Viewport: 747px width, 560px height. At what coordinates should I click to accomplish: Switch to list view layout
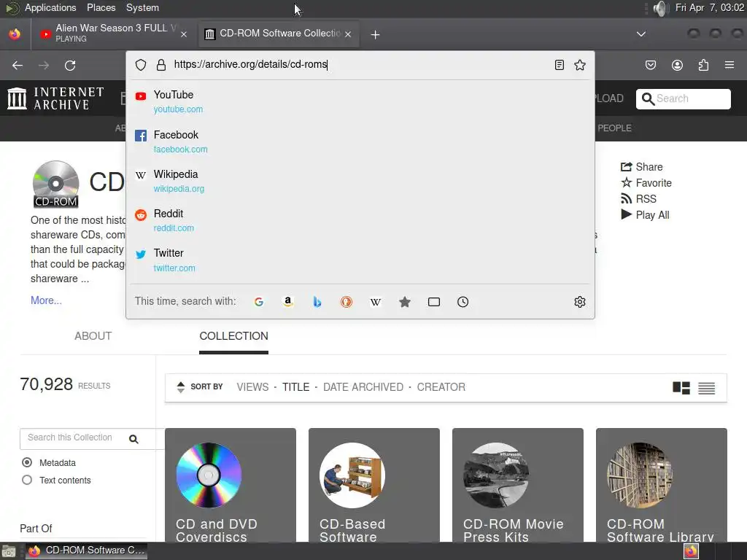[x=706, y=388]
